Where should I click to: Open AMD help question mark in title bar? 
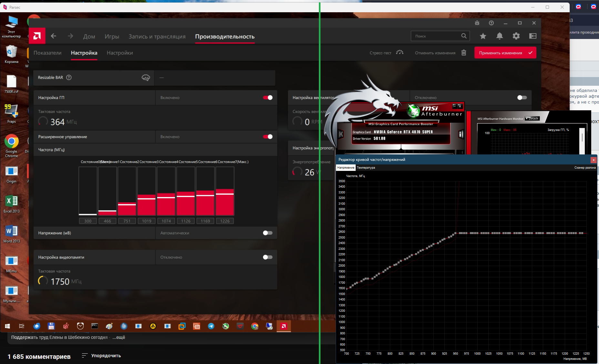[x=491, y=23]
